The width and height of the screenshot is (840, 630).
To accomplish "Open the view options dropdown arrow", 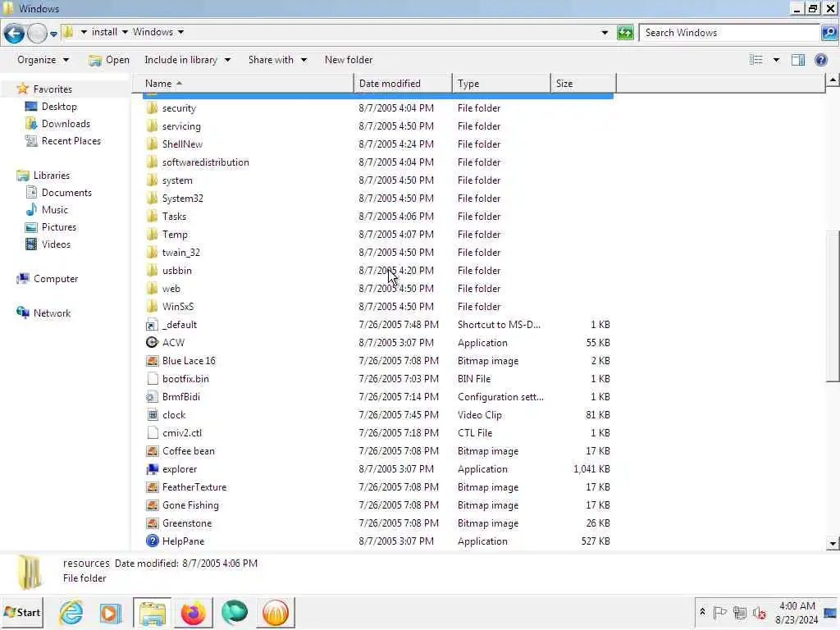I will tap(776, 60).
